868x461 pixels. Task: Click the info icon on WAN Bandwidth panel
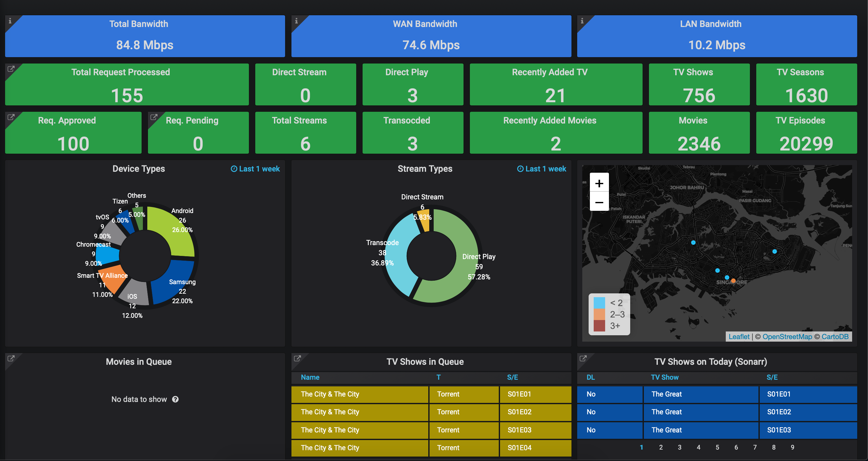point(296,21)
